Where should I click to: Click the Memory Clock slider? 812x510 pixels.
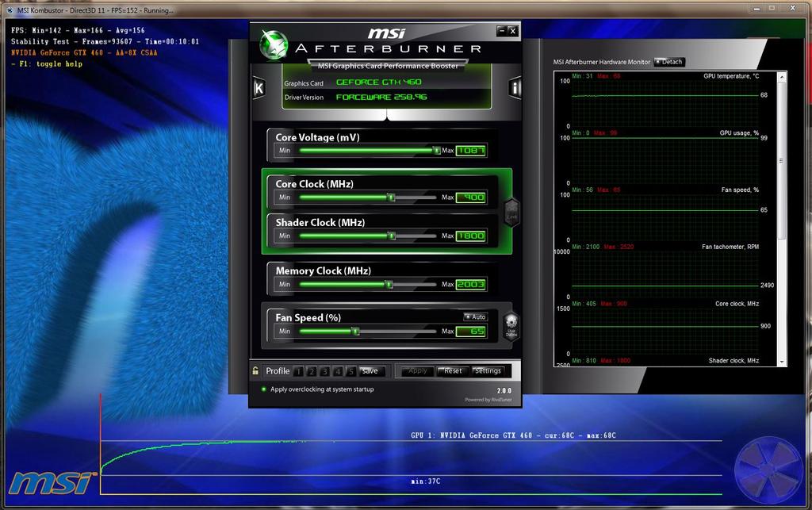pos(368,284)
